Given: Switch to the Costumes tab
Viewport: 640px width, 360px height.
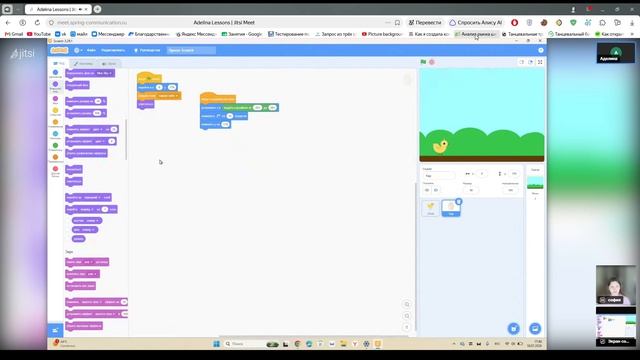Looking at the screenshot, I should [84, 64].
